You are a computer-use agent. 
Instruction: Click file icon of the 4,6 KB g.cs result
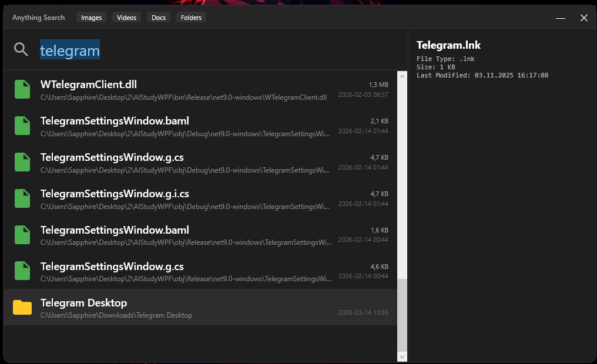coord(22,271)
